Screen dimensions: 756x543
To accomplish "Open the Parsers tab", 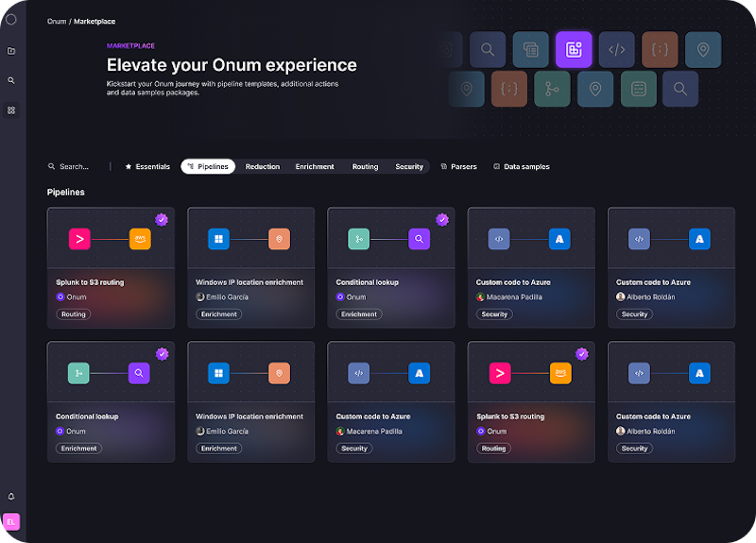I will (458, 167).
